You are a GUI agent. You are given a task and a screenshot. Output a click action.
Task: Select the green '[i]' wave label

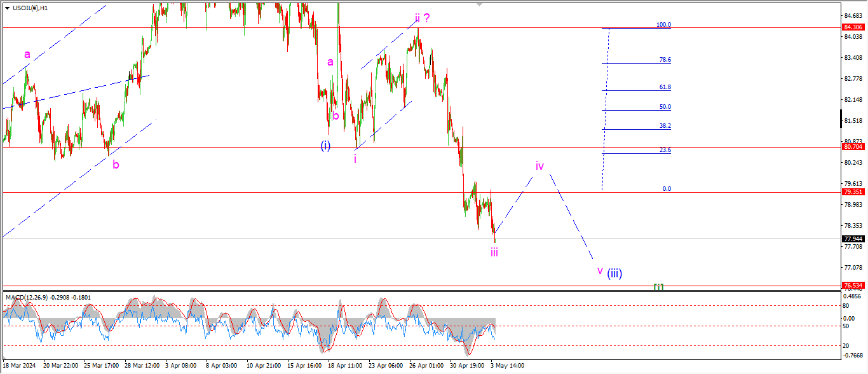pos(659,287)
